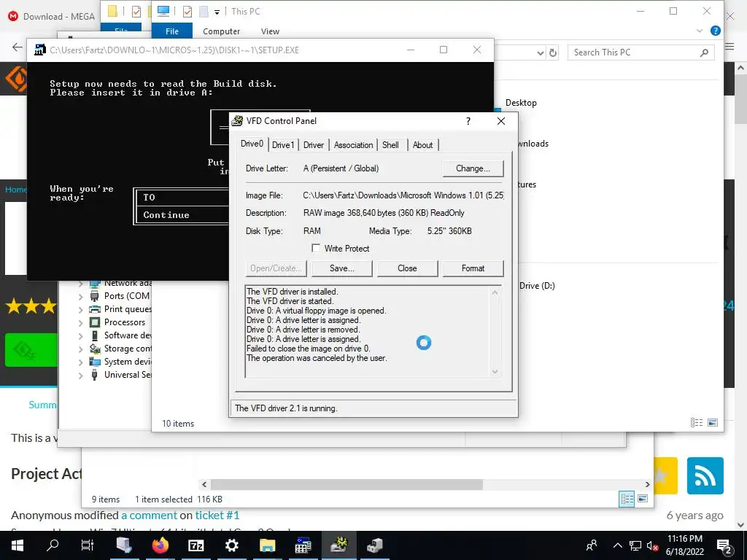Click the New folder icon in This PC toolbar
Viewport: 747px width, 560px height.
point(204,12)
